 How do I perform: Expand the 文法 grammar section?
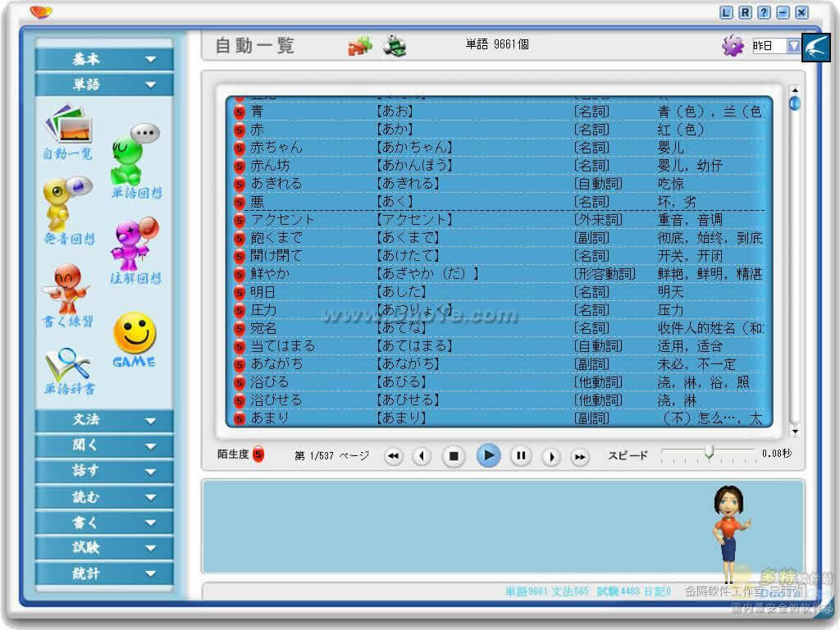pos(104,420)
